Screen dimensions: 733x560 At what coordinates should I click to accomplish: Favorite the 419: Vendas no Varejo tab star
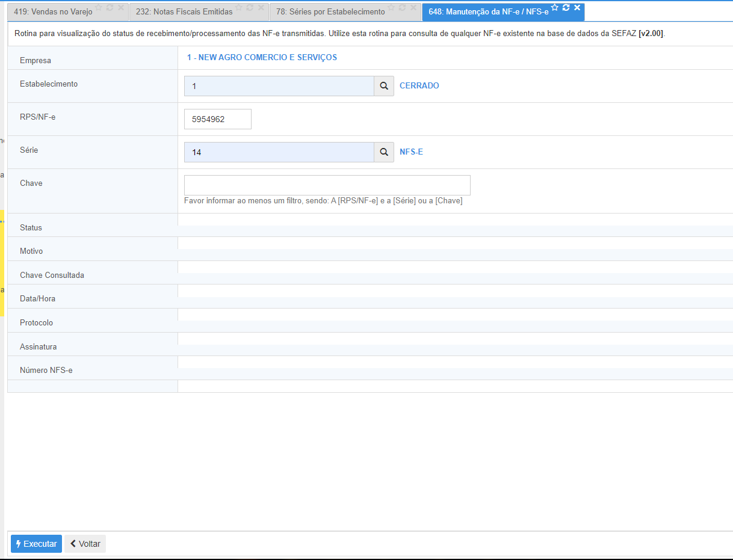(99, 8)
